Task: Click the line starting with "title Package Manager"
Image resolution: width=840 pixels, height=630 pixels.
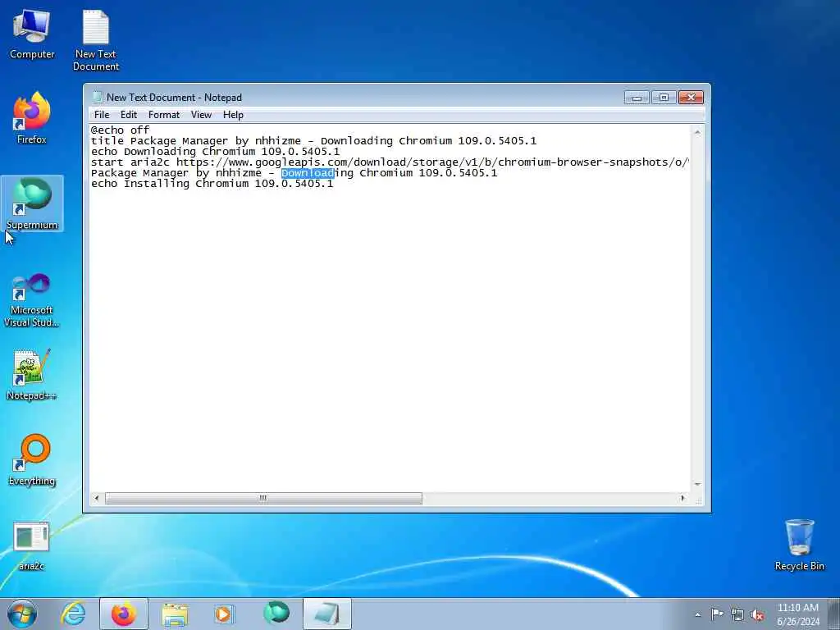Action: click(x=314, y=141)
